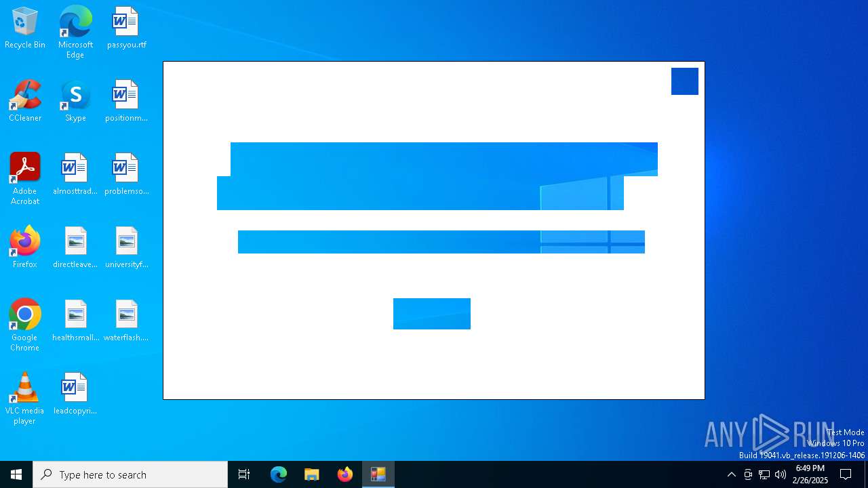Select the Skype desktop shortcut

tap(75, 102)
